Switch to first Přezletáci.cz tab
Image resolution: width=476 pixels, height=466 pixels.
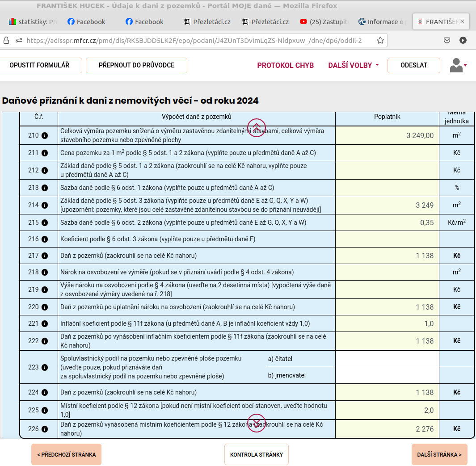(207, 21)
